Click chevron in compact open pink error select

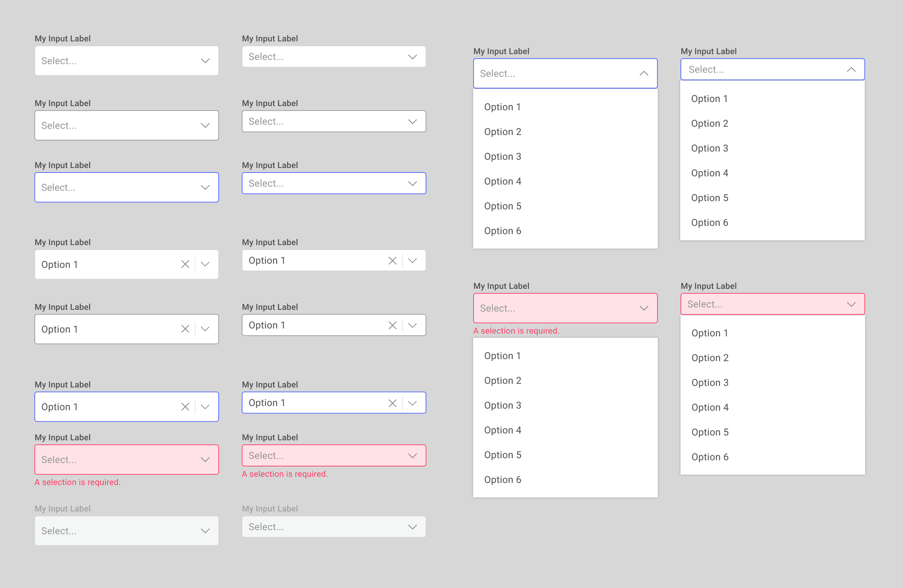pyautogui.click(x=851, y=304)
